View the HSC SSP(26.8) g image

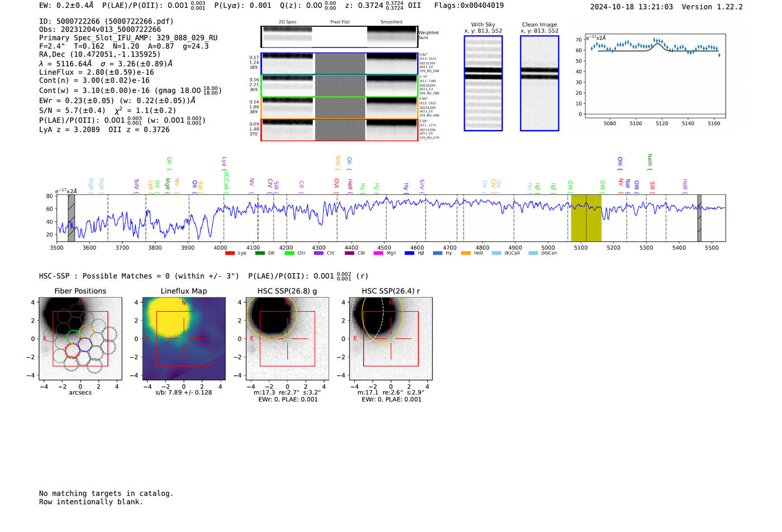287,339
